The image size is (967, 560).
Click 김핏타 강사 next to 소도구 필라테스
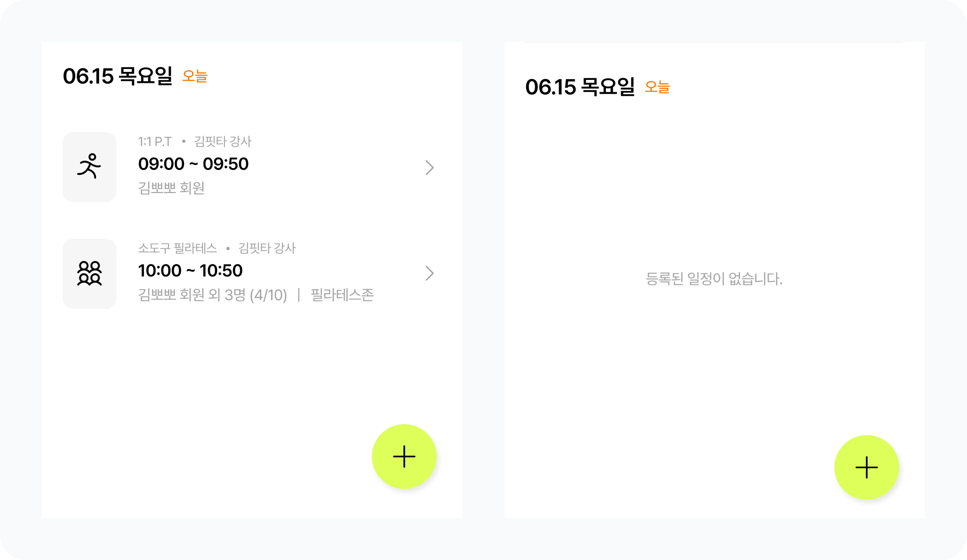pos(267,248)
